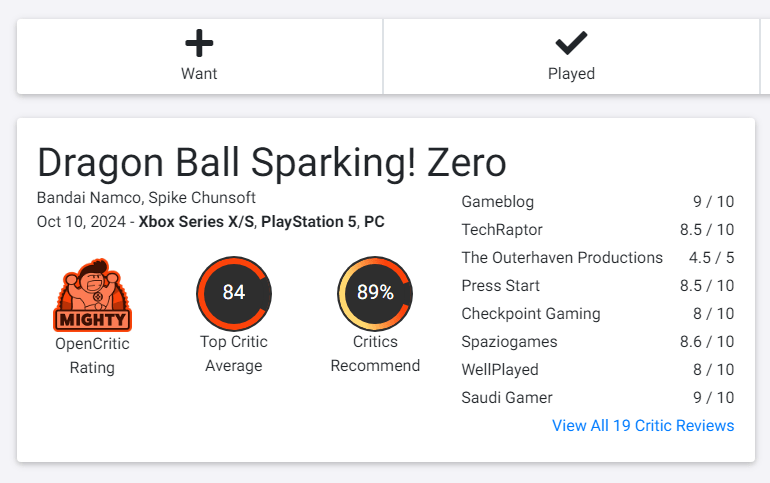Open View All 19 Critic Reviews
Image resolution: width=770 pixels, height=483 pixels.
pos(643,425)
